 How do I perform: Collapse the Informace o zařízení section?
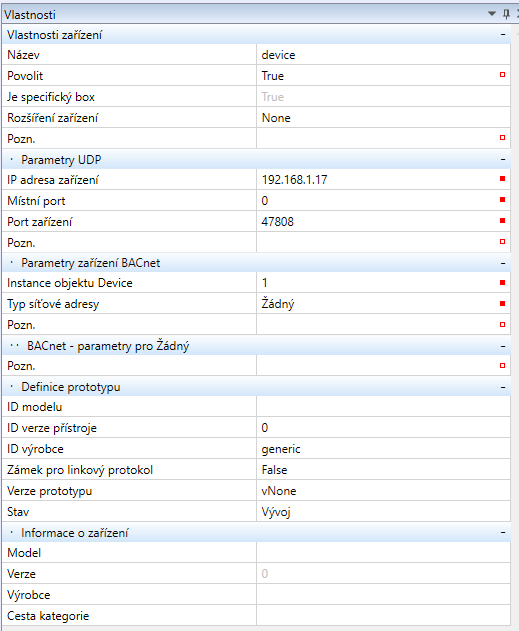click(503, 532)
